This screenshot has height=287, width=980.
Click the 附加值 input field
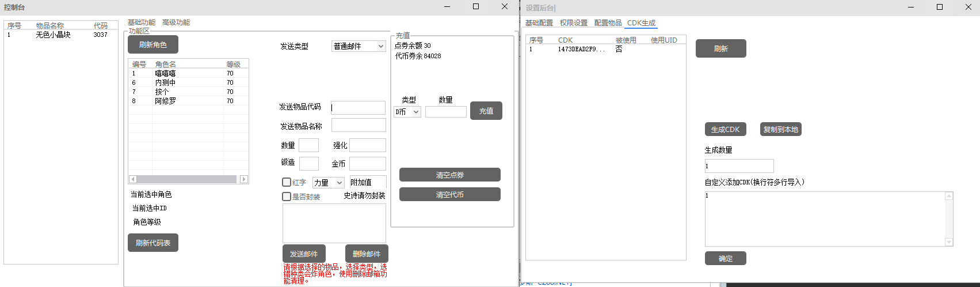click(x=368, y=183)
